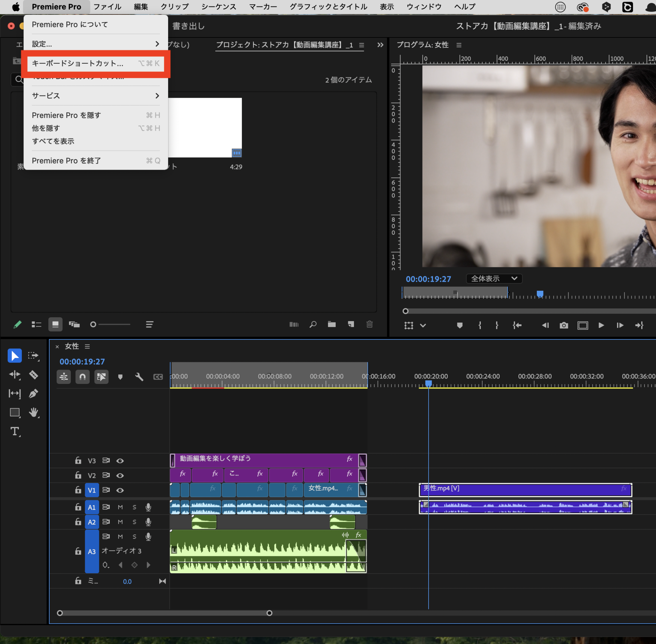
Task: Click the Export Frame camera icon
Action: tap(564, 325)
